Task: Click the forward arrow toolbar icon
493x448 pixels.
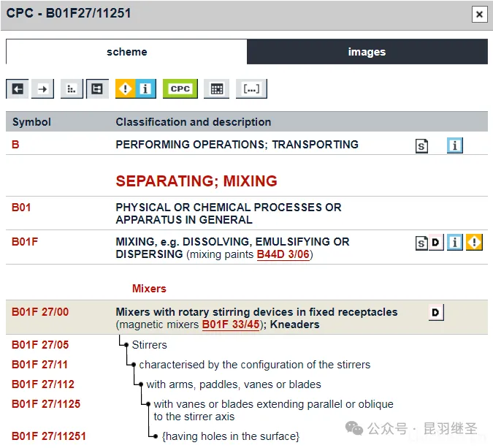Action: (42, 89)
